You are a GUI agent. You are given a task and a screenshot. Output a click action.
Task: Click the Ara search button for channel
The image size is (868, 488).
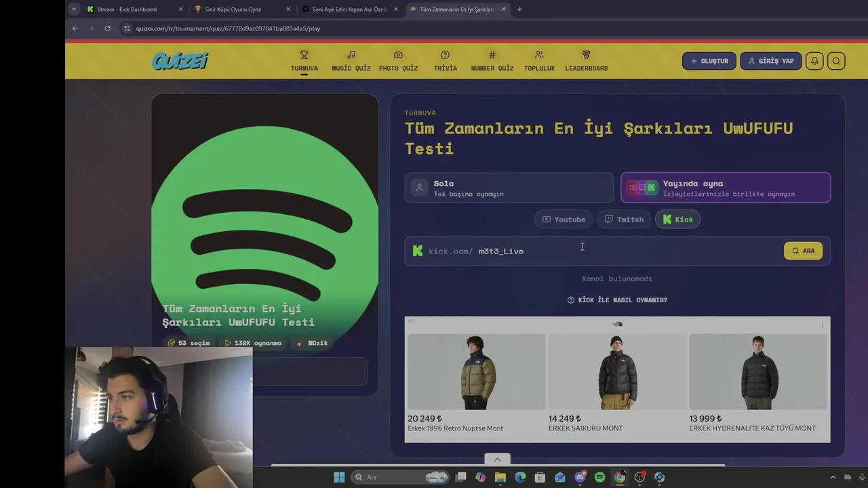click(x=803, y=251)
